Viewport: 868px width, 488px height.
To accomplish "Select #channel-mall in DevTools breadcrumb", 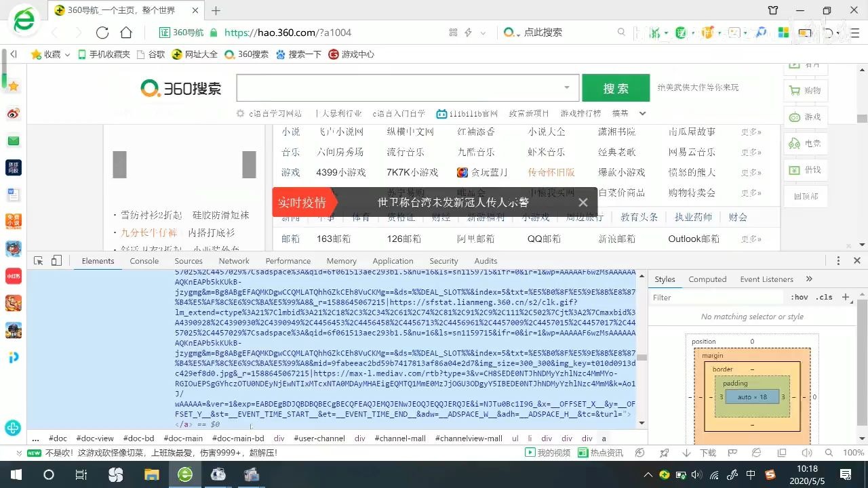I will pyautogui.click(x=400, y=439).
